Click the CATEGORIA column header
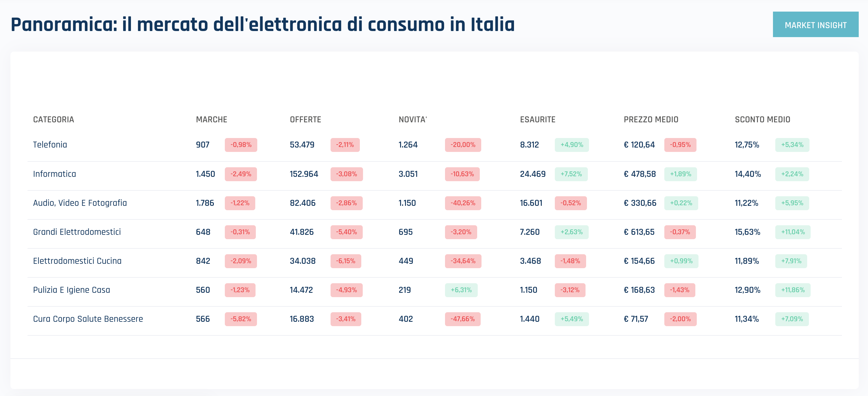Viewport: 868px width, 396px height. coord(53,119)
